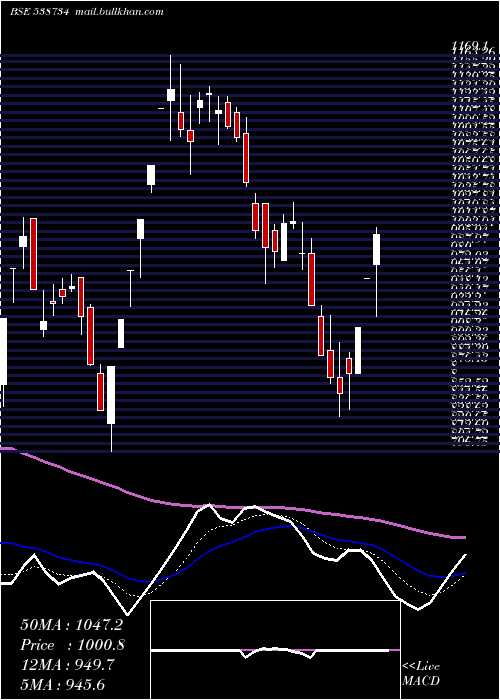Select the 12MA : 949.7 readout
Screen dimensions: 500x700
67,665
